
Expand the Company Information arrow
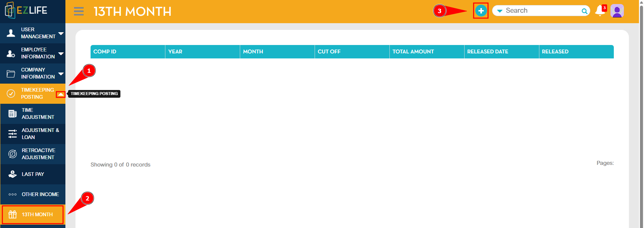pos(61,74)
